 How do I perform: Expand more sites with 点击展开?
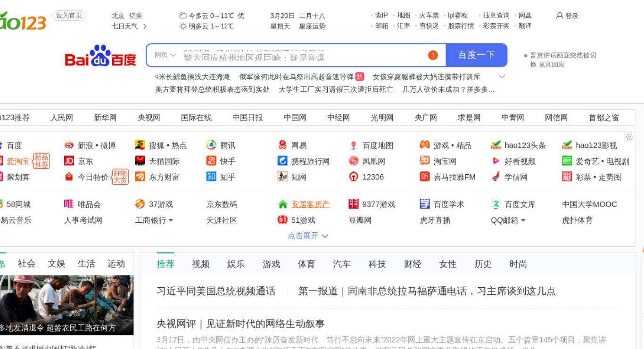coord(308,235)
